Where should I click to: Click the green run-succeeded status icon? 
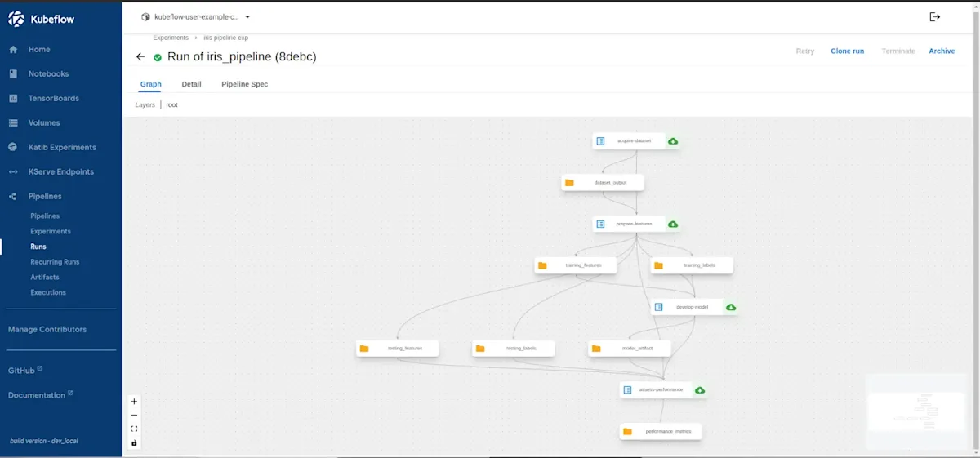tap(158, 57)
